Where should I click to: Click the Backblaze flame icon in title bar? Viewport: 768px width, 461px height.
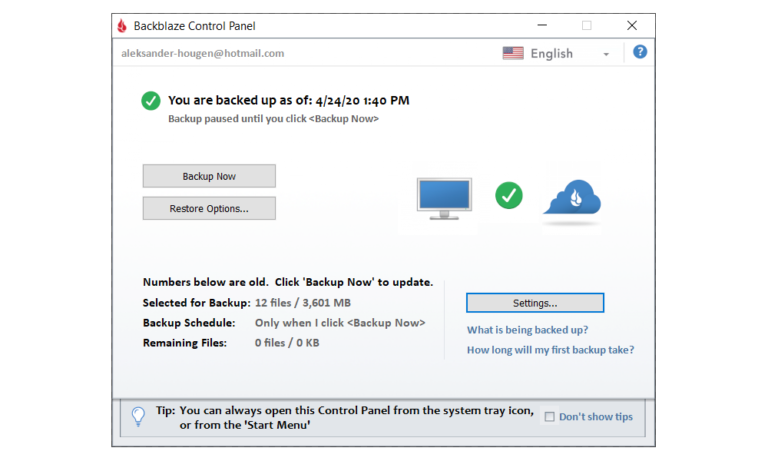point(122,25)
